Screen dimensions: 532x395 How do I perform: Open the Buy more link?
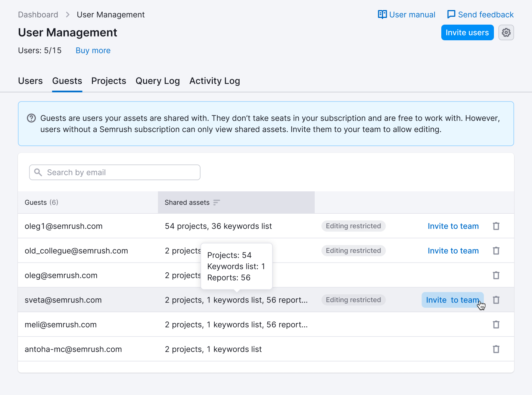point(93,50)
